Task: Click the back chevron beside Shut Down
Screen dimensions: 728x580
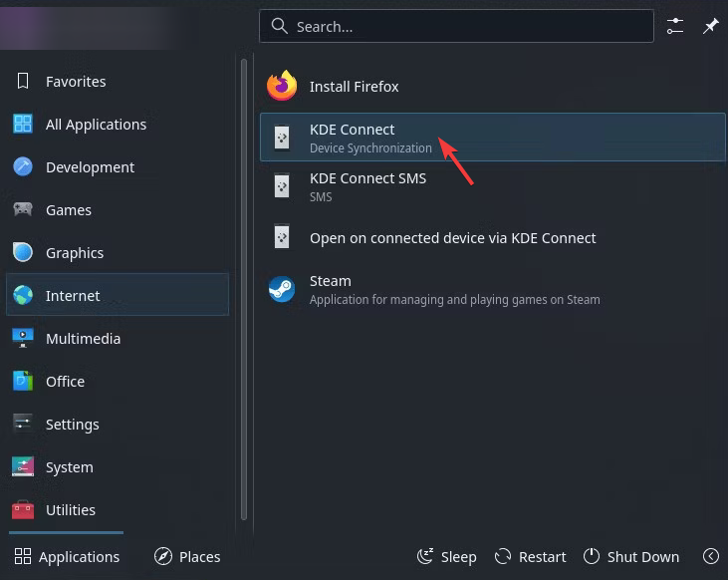Action: pos(711,556)
